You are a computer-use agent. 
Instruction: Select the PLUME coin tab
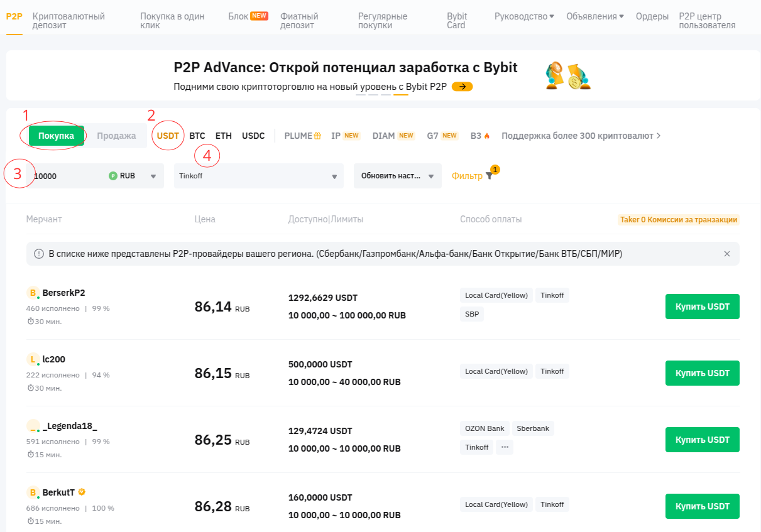[x=303, y=136]
